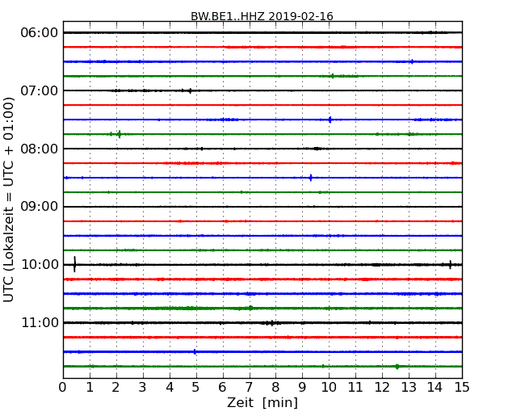The height and width of the screenshot is (420, 525).
Task: Click the blue spike near minute 9.3 below 08:00
Action: (311, 178)
